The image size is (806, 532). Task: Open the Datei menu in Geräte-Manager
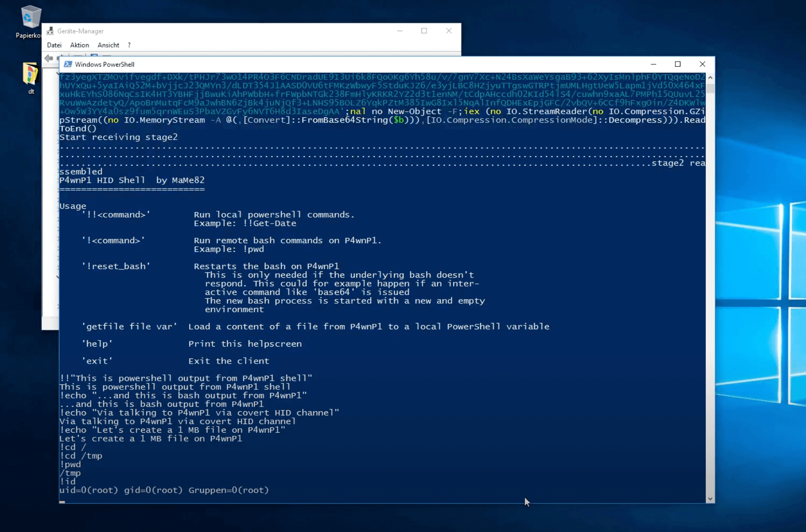coord(54,45)
